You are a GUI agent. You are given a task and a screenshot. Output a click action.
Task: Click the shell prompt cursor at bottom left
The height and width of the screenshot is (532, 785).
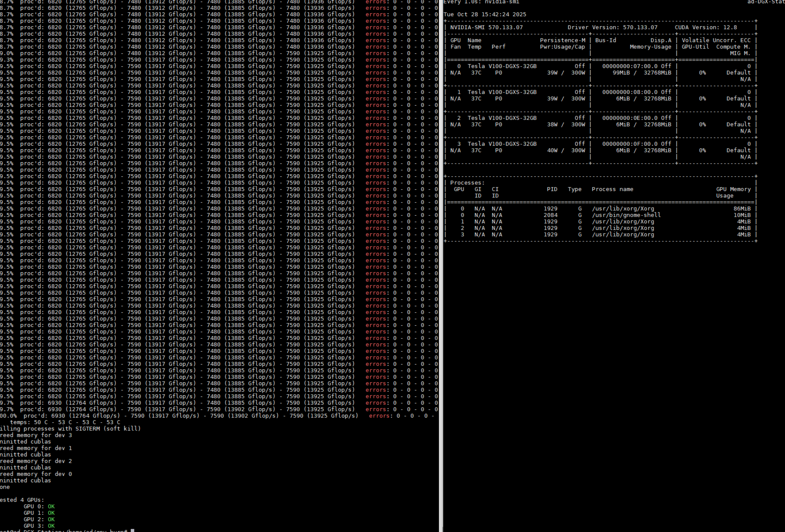[132, 530]
